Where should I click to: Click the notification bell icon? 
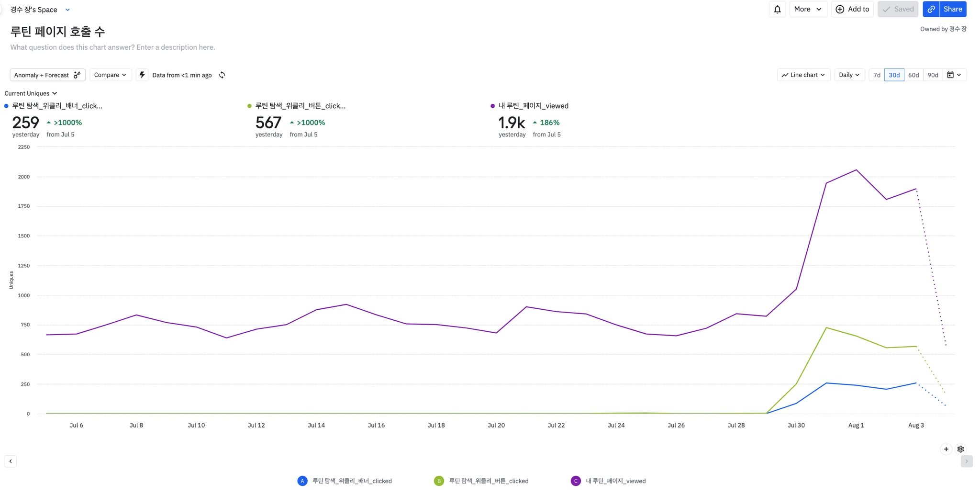777,9
